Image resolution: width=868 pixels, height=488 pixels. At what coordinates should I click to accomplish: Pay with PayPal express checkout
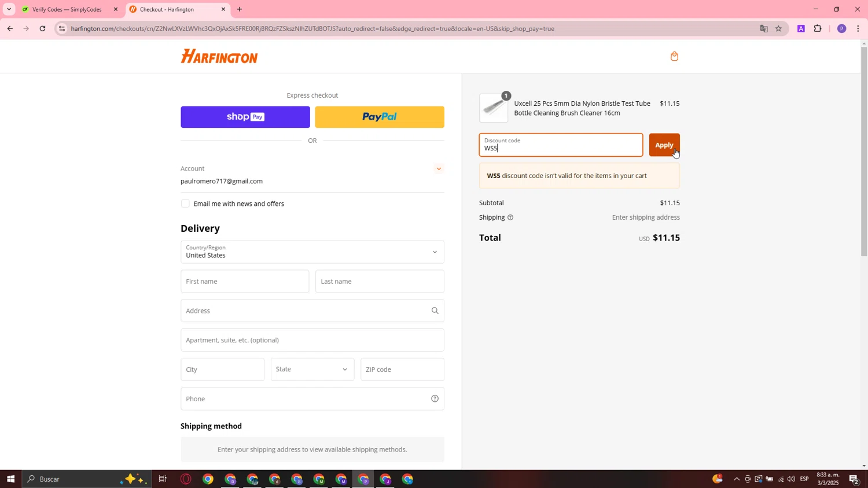click(x=380, y=117)
